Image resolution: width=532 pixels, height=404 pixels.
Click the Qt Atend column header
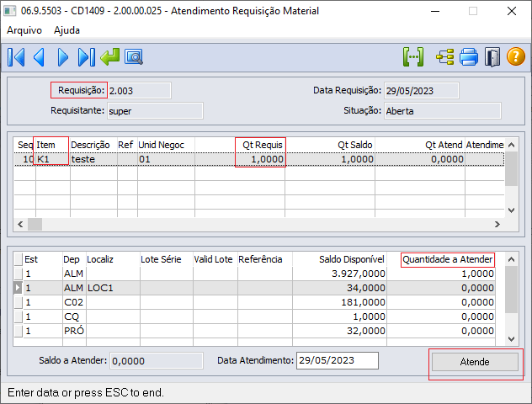(x=420, y=145)
